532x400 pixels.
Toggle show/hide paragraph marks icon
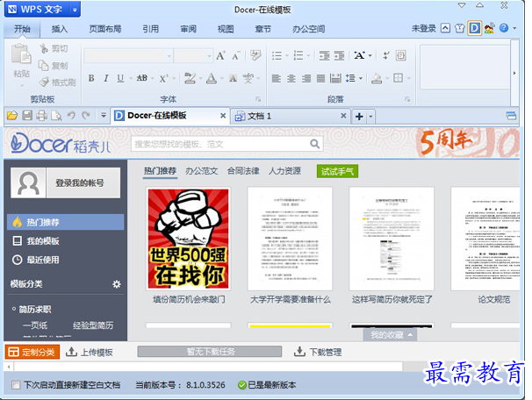click(385, 55)
